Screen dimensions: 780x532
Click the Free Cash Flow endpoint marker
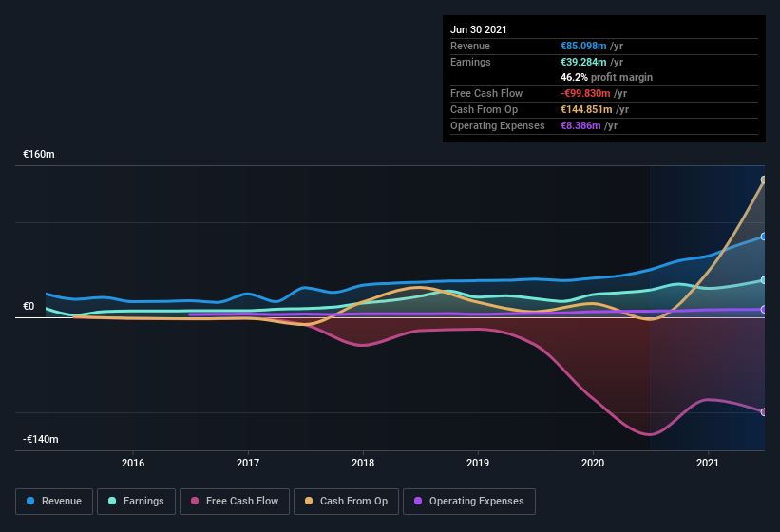click(x=764, y=412)
